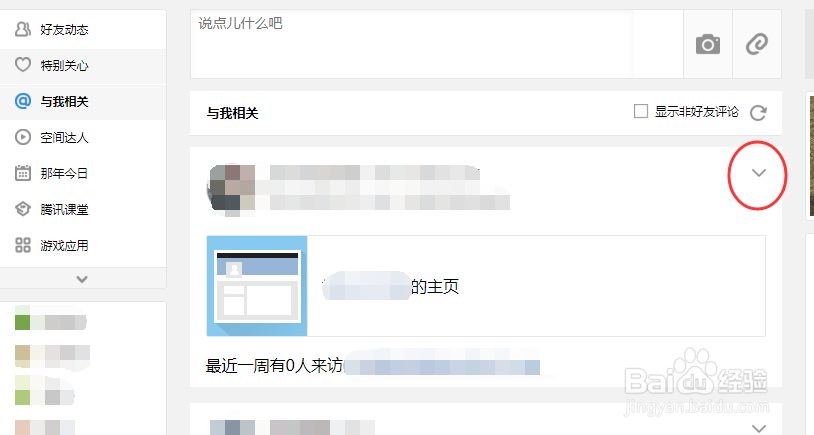This screenshot has width=814, height=435.
Task: Click the homepage thumbnail image in post
Action: (257, 286)
